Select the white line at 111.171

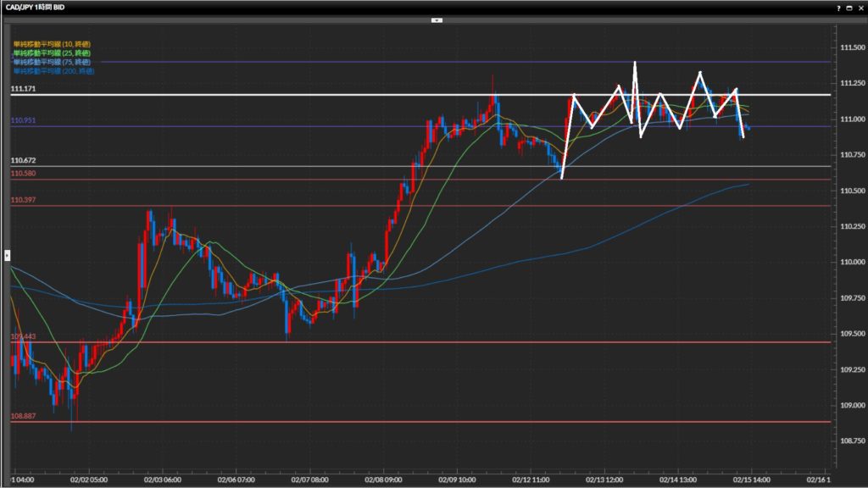254,95
